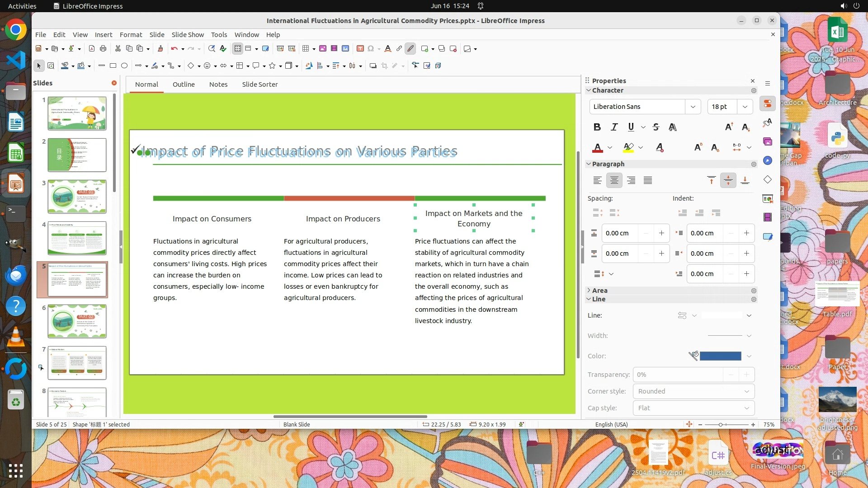Toggle center paragraph alignment
Viewport: 868px width, 488px height.
point(614,181)
